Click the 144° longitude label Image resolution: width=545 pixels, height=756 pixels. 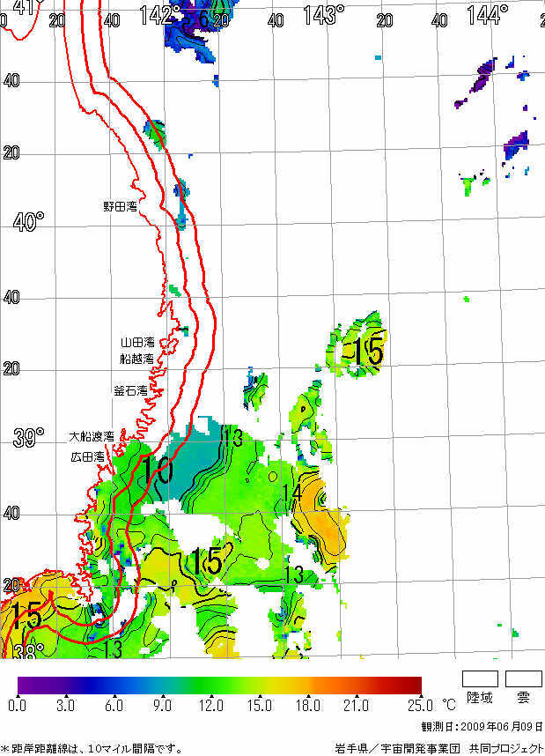tap(487, 15)
